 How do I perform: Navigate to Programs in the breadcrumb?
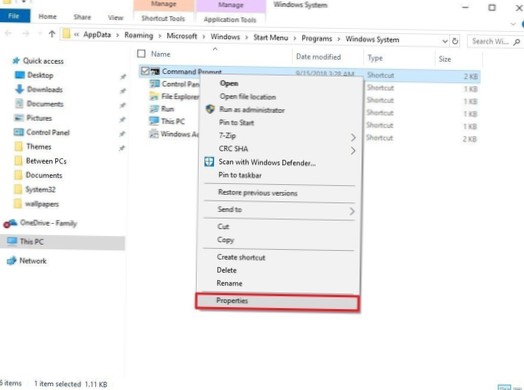[317, 38]
